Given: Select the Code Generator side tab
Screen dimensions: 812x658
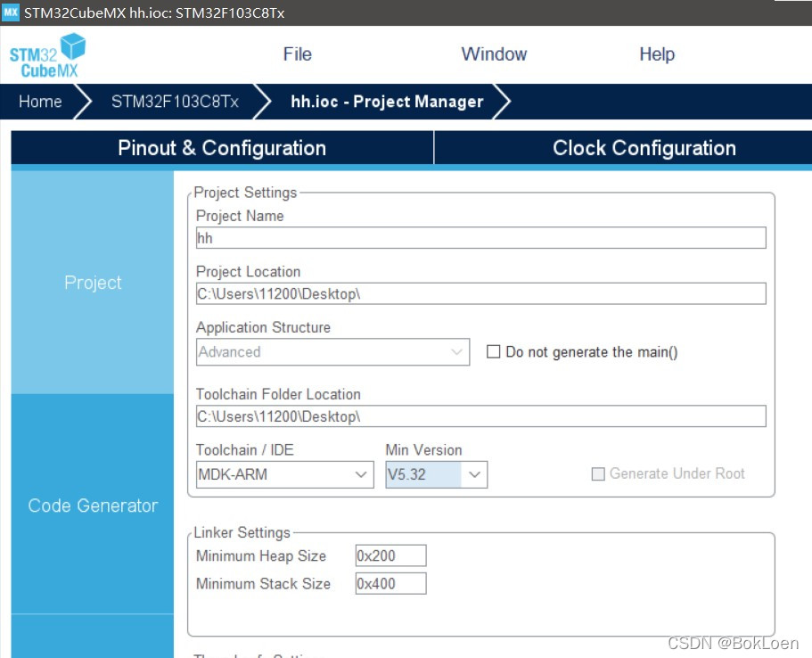Looking at the screenshot, I should pos(93,506).
